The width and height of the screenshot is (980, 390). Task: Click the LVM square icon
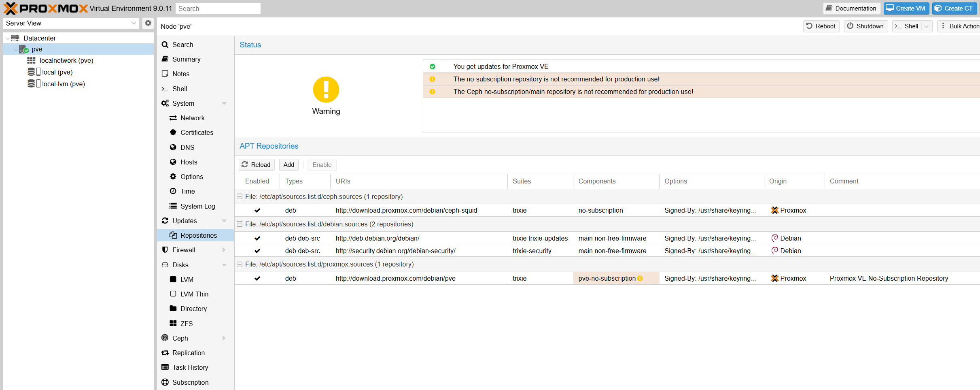pyautogui.click(x=173, y=279)
